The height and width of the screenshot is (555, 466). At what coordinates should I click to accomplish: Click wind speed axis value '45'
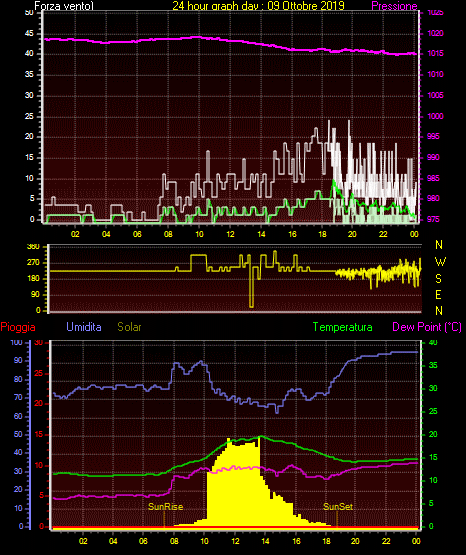pos(29,33)
